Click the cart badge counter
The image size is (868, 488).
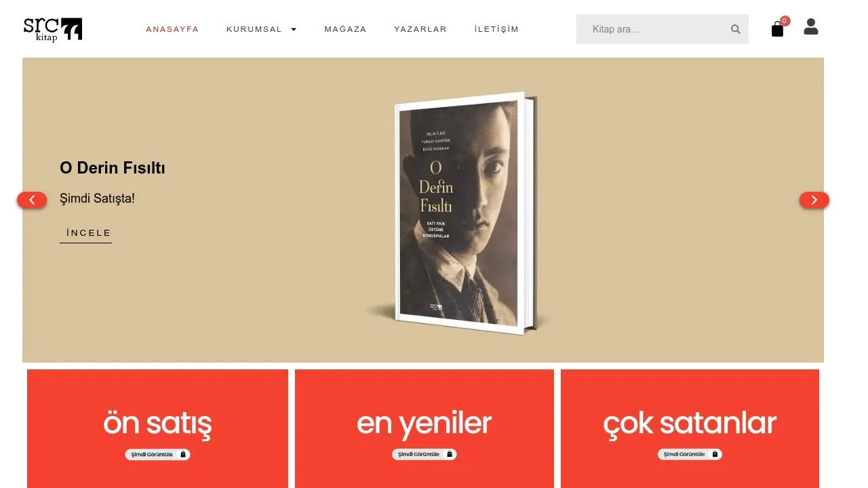pos(785,21)
